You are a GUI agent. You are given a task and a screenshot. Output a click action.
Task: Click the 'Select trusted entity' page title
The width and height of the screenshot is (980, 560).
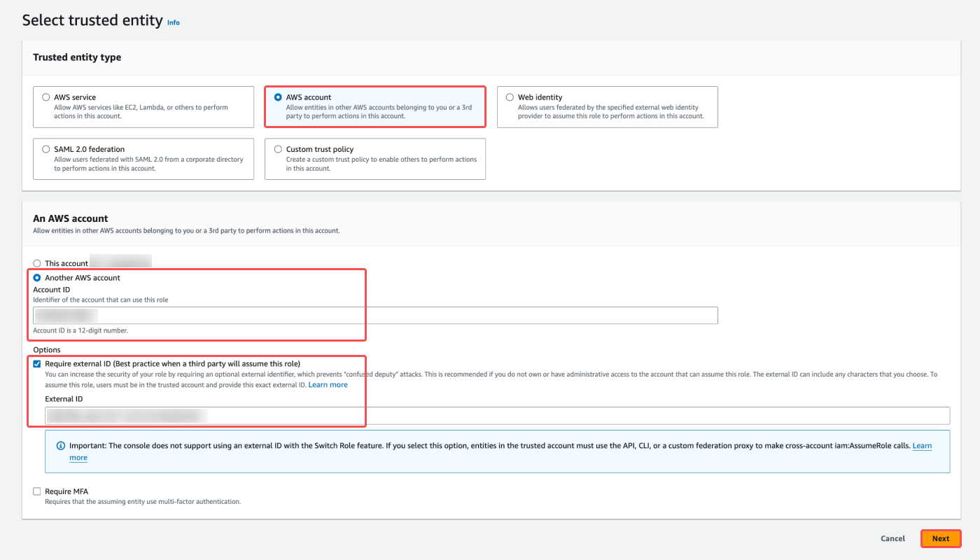tap(92, 20)
